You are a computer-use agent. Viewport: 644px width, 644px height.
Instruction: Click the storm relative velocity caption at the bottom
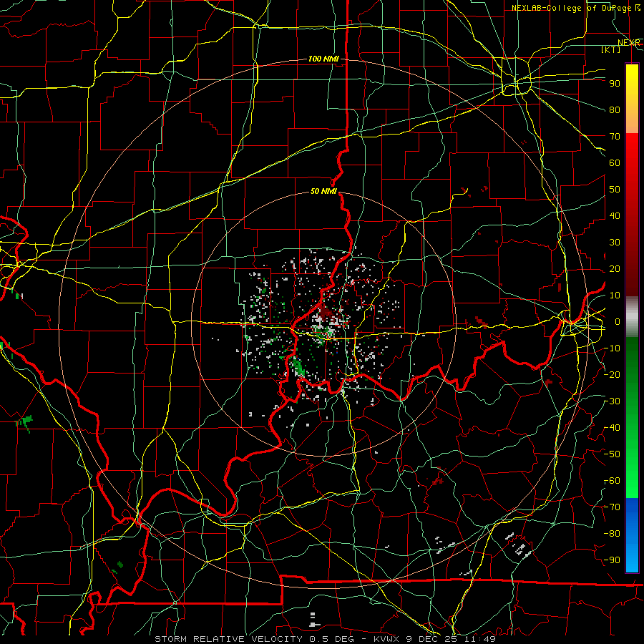[x=325, y=639]
